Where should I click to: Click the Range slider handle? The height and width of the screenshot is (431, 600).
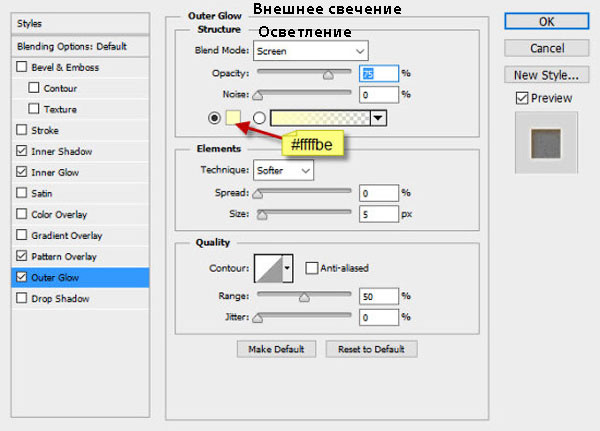[304, 297]
